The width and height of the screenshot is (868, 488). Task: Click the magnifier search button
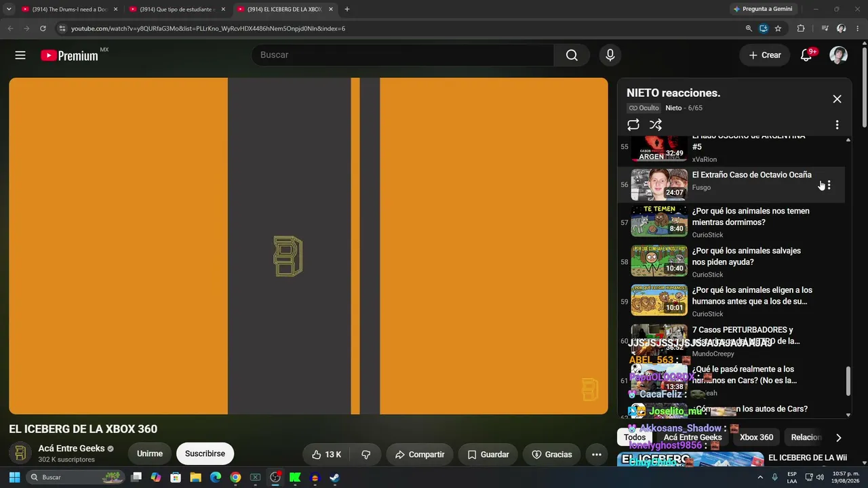pos(572,55)
